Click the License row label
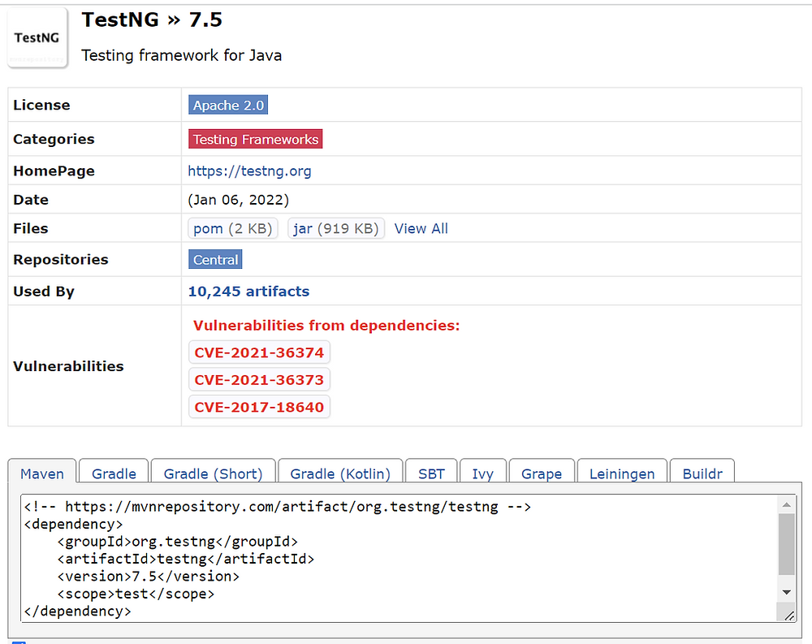The height and width of the screenshot is (644, 812). point(41,106)
